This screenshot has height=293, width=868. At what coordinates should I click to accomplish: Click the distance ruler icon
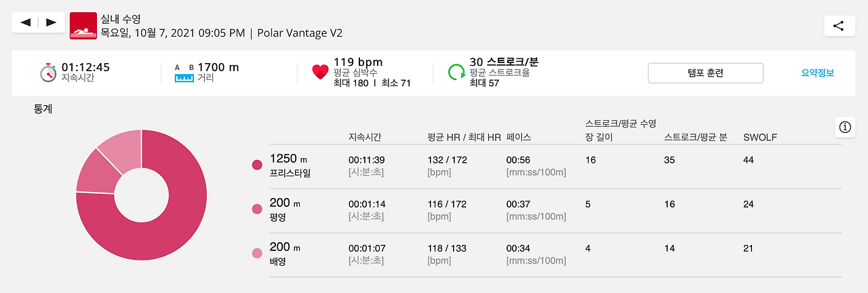pyautogui.click(x=184, y=73)
